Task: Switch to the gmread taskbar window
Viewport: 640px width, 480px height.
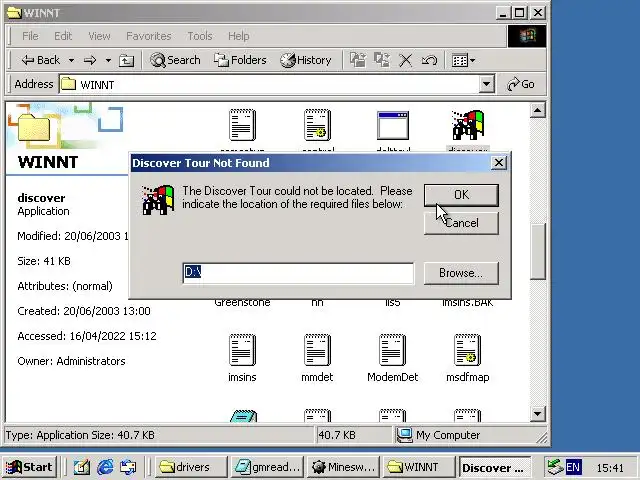Action: [x=267, y=467]
